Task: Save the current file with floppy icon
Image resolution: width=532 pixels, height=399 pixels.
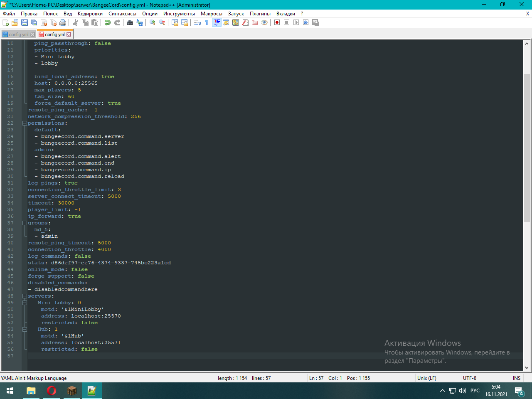Action: pos(24,22)
